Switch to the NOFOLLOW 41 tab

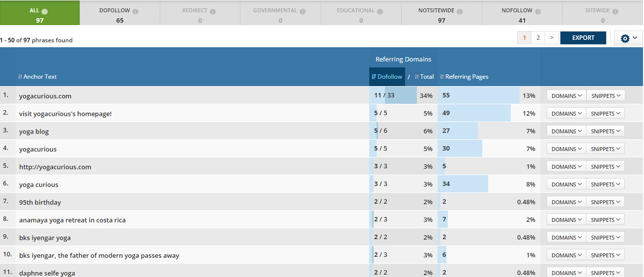click(522, 13)
